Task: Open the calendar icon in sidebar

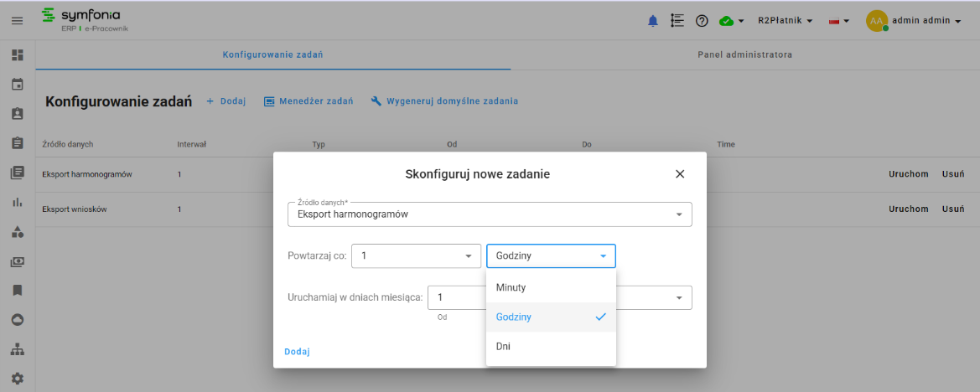Action: pos(18,84)
